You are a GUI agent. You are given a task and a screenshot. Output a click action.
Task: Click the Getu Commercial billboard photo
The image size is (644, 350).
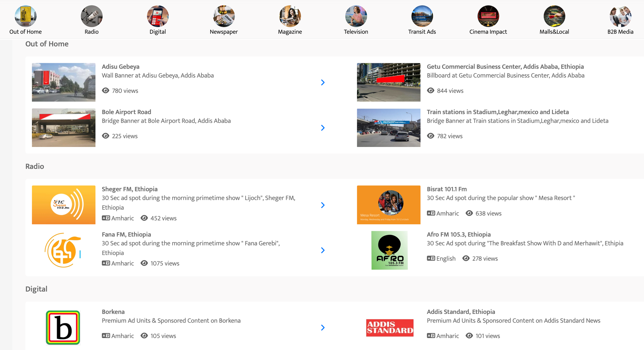(x=389, y=82)
